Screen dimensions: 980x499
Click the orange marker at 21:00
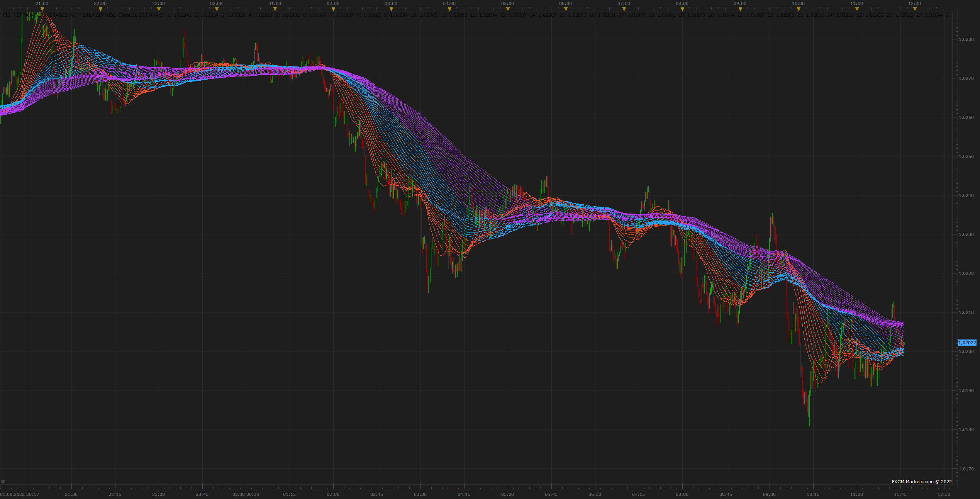42,9
